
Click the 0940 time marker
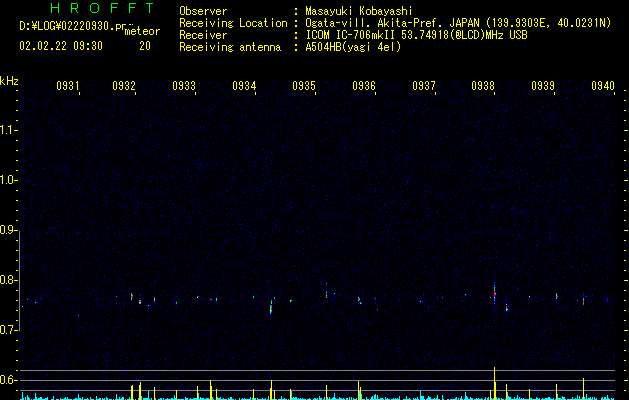tap(603, 86)
